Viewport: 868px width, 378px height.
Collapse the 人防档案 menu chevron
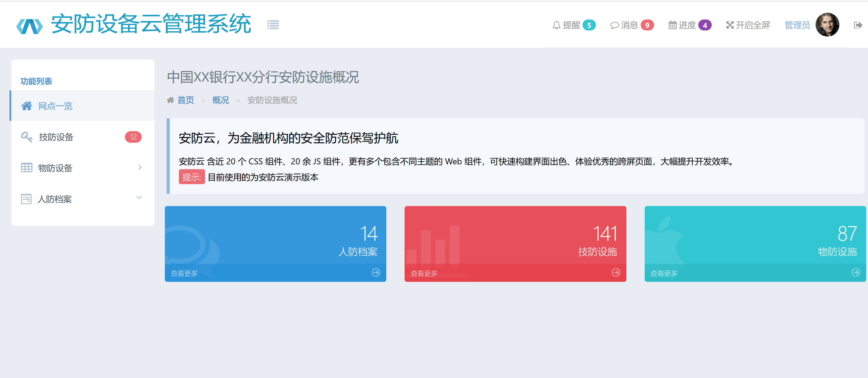click(x=139, y=197)
